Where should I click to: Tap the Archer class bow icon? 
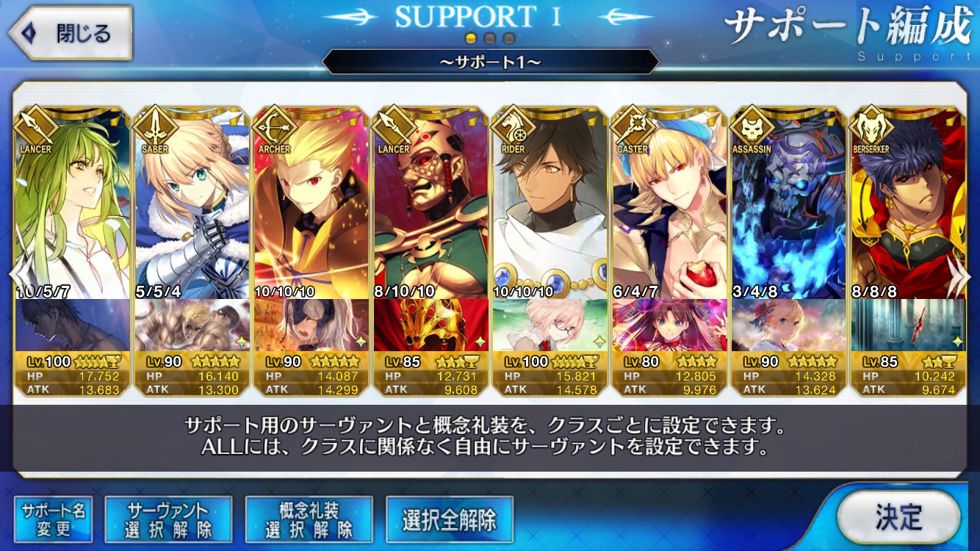[x=273, y=126]
